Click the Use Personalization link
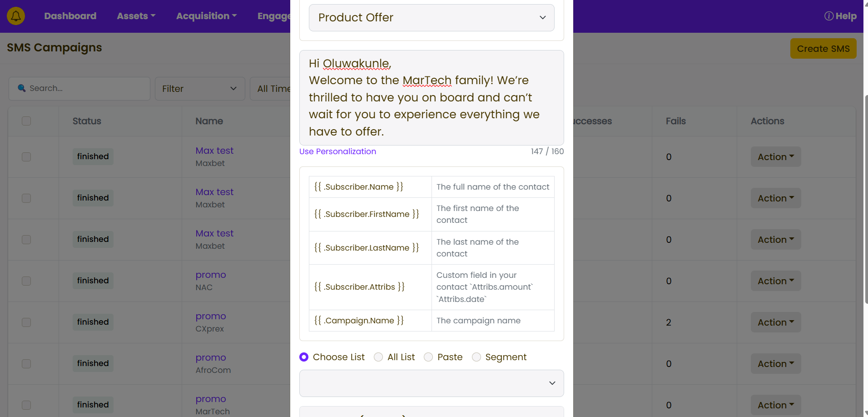 click(x=337, y=151)
